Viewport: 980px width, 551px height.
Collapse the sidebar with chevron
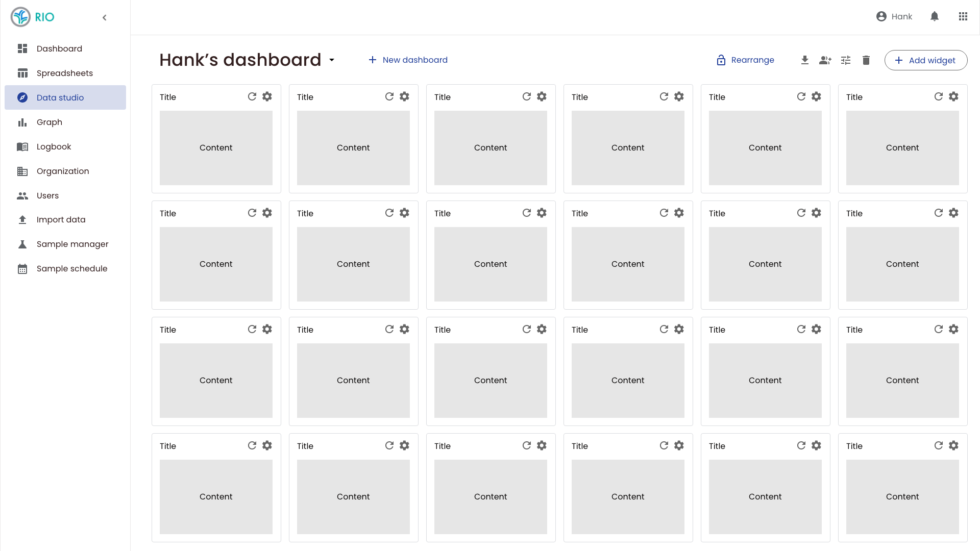[105, 17]
